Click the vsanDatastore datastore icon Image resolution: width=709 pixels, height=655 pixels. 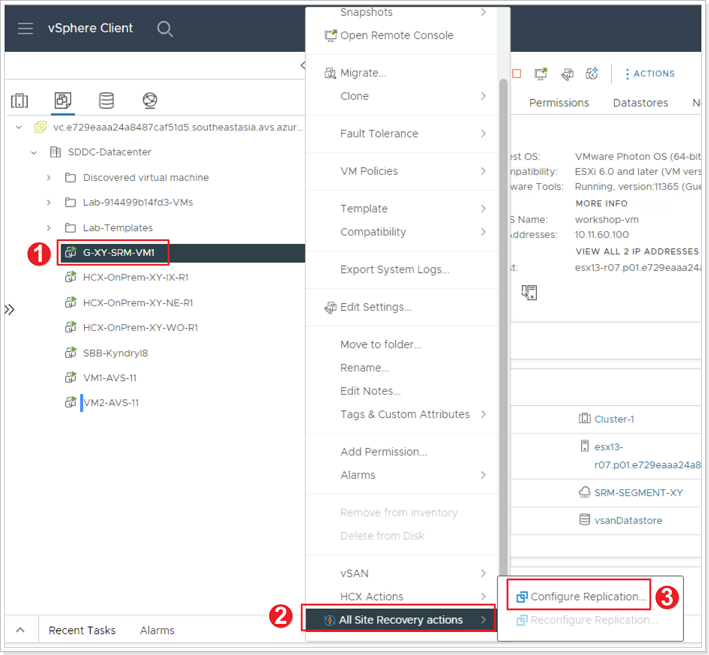[x=585, y=520]
